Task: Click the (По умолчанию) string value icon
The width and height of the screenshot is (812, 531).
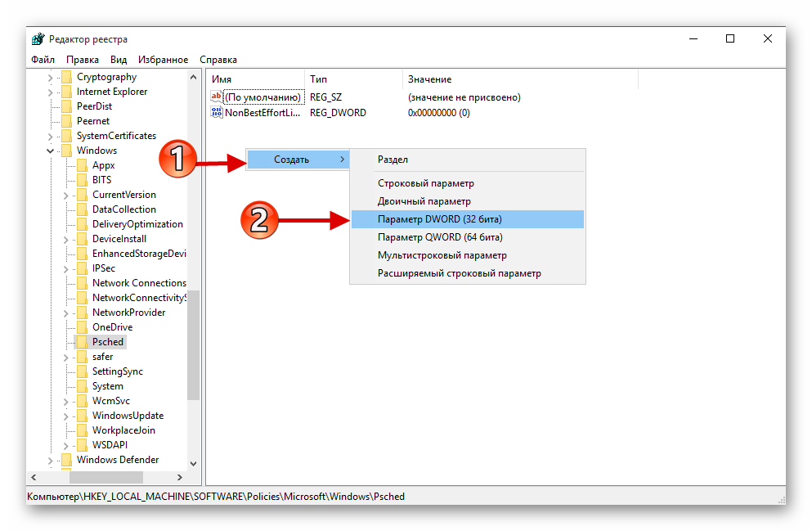Action: click(217, 97)
